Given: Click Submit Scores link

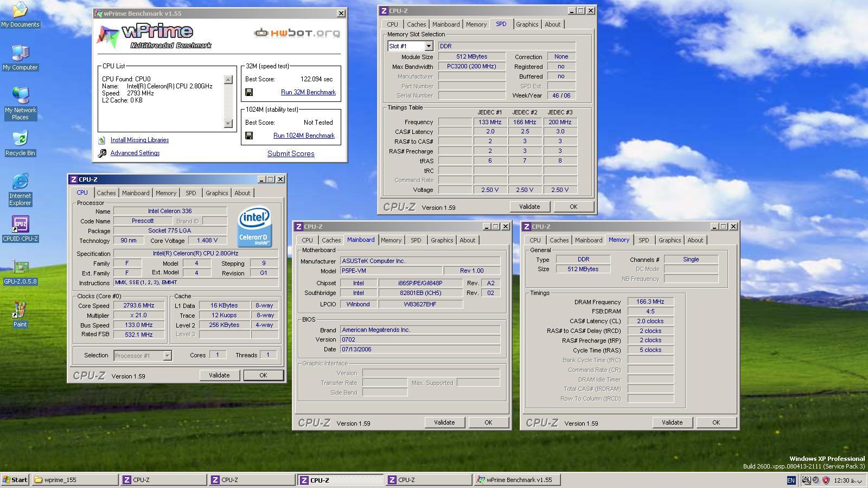Looking at the screenshot, I should coord(291,153).
